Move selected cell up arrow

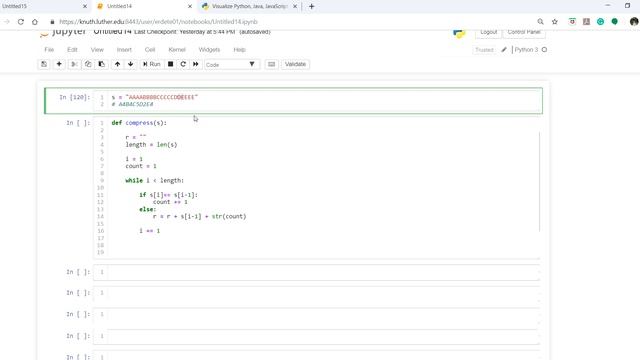tap(118, 64)
